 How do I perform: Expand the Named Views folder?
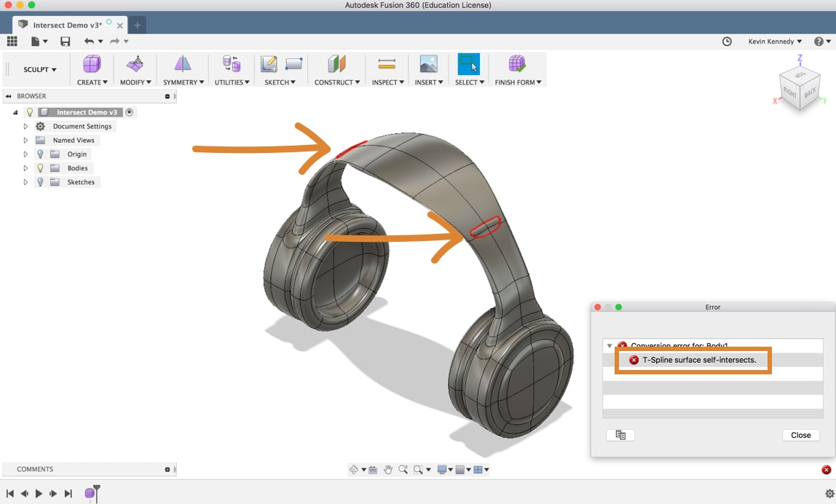click(x=25, y=140)
